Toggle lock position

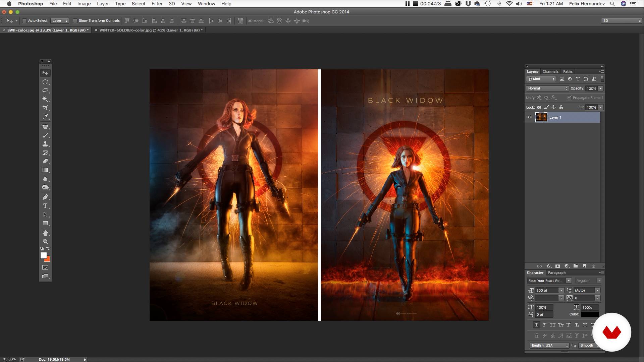tap(553, 108)
